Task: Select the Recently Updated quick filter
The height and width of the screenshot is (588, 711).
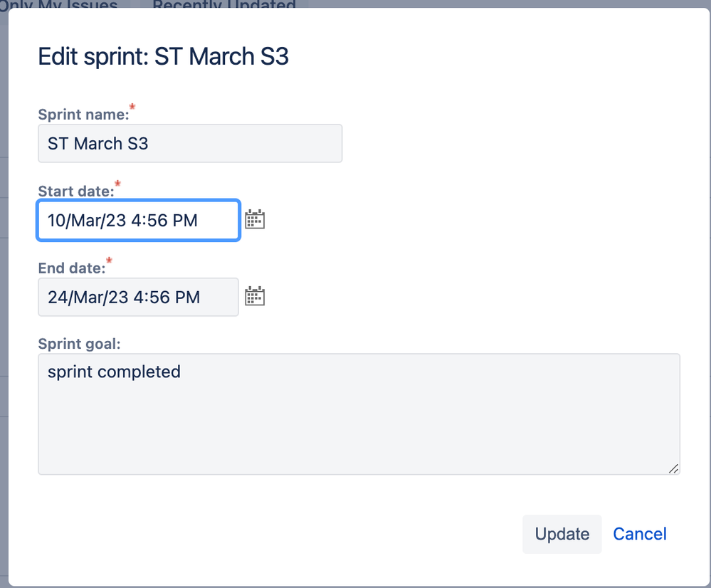Action: (223, 6)
